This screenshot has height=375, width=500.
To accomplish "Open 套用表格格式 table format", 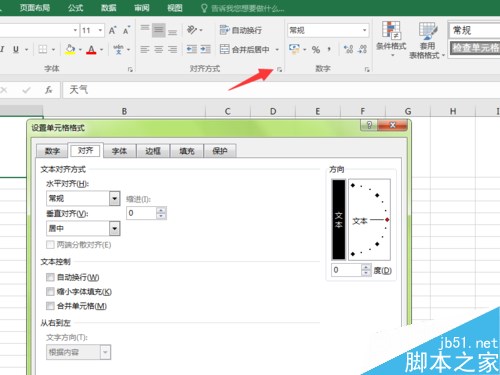I will (427, 40).
